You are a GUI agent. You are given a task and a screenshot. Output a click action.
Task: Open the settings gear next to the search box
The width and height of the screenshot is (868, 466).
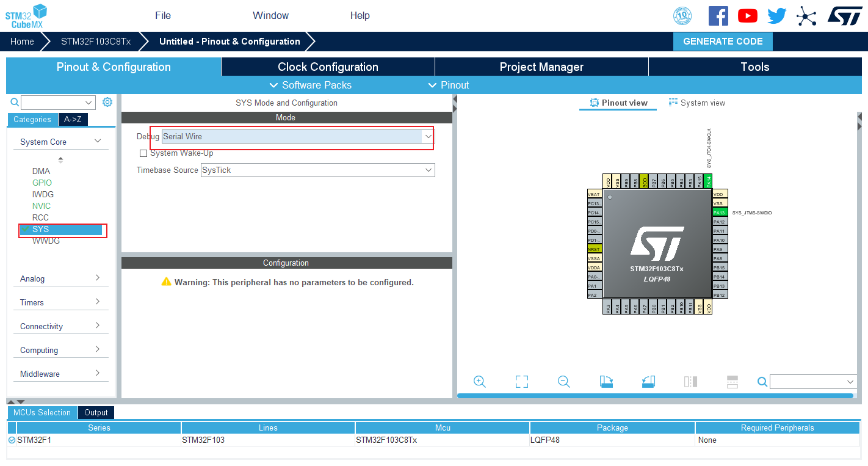107,102
